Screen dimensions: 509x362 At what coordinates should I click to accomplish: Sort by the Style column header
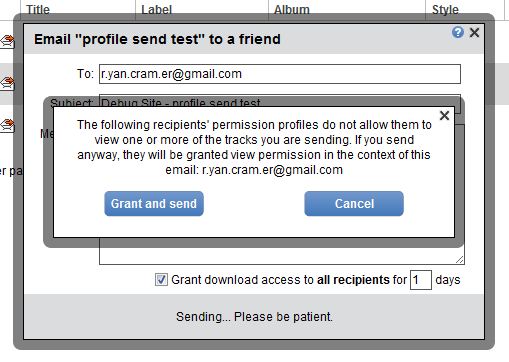click(445, 9)
